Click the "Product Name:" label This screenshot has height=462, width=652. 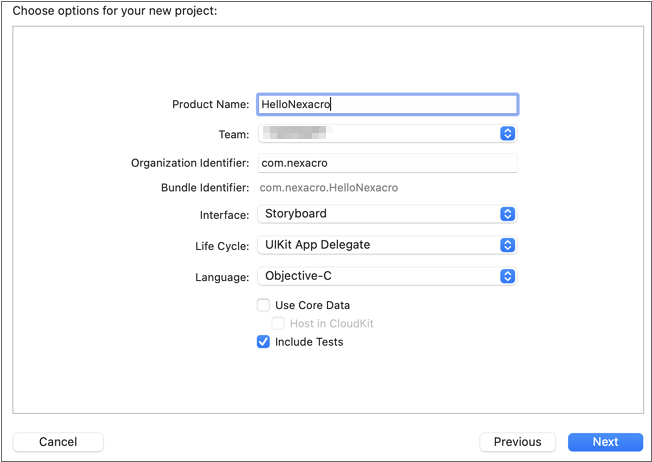pos(210,105)
